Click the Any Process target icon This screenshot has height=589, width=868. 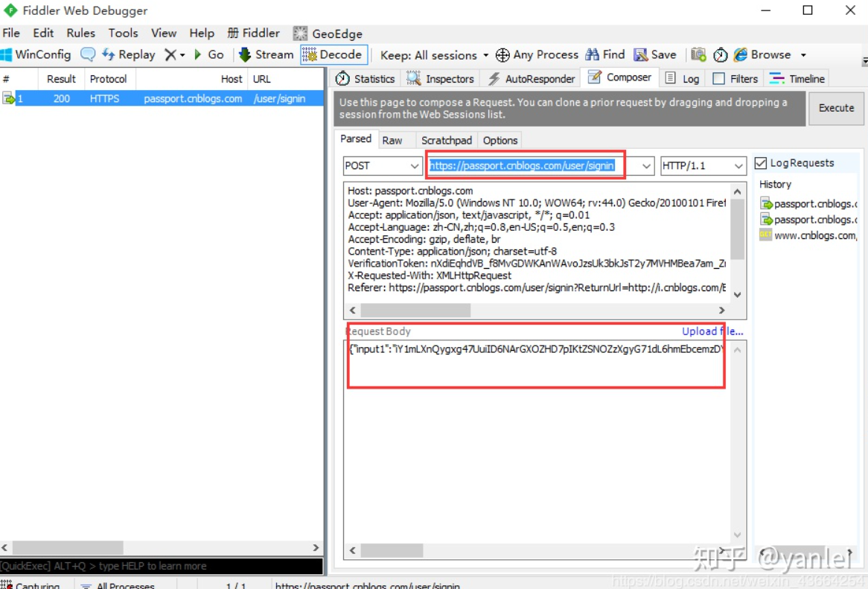[502, 55]
